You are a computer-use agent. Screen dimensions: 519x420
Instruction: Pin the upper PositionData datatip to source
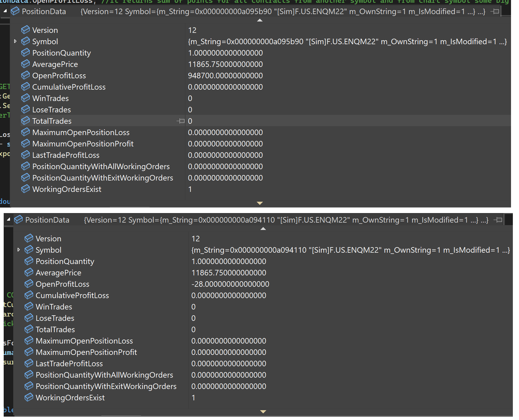click(x=495, y=11)
